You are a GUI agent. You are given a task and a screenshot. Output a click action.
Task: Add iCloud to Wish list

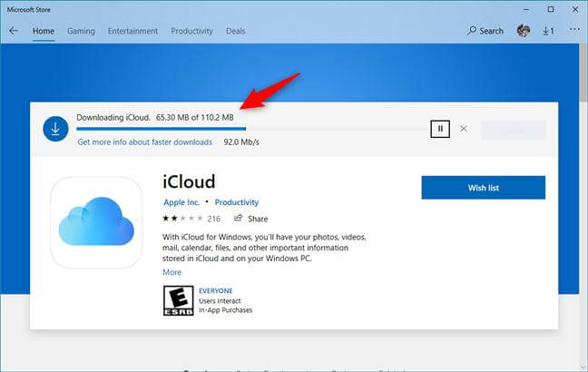click(x=483, y=188)
